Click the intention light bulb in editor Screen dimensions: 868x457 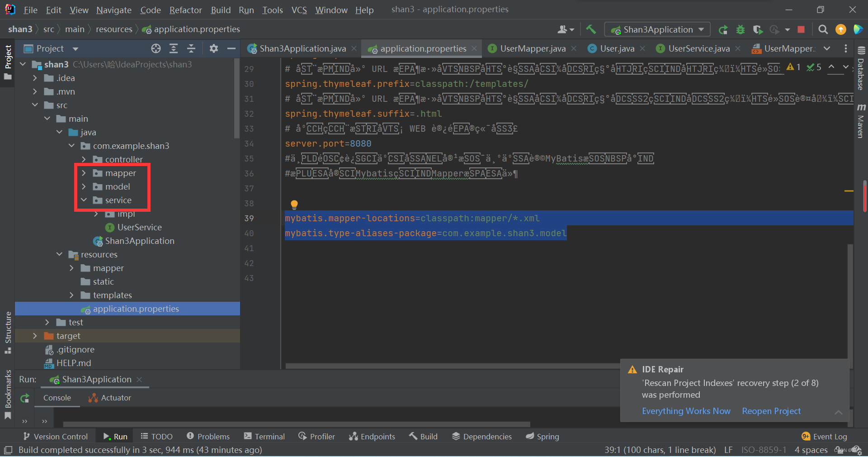[x=294, y=205]
